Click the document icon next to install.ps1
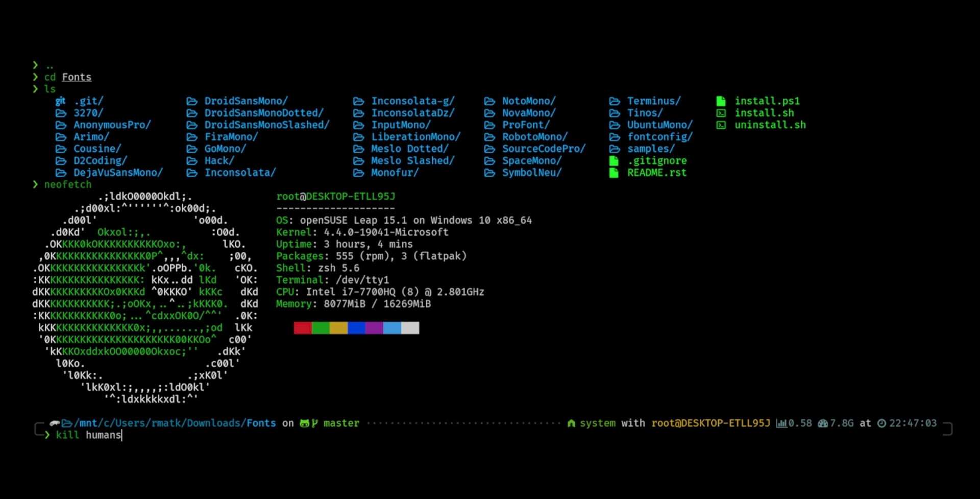This screenshot has height=499, width=980. [721, 101]
